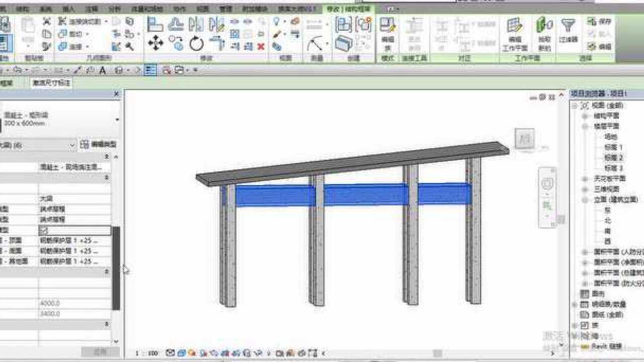Click the Close Hidden Windows icon
This screenshot has width=644, height=362.
pos(166,70)
